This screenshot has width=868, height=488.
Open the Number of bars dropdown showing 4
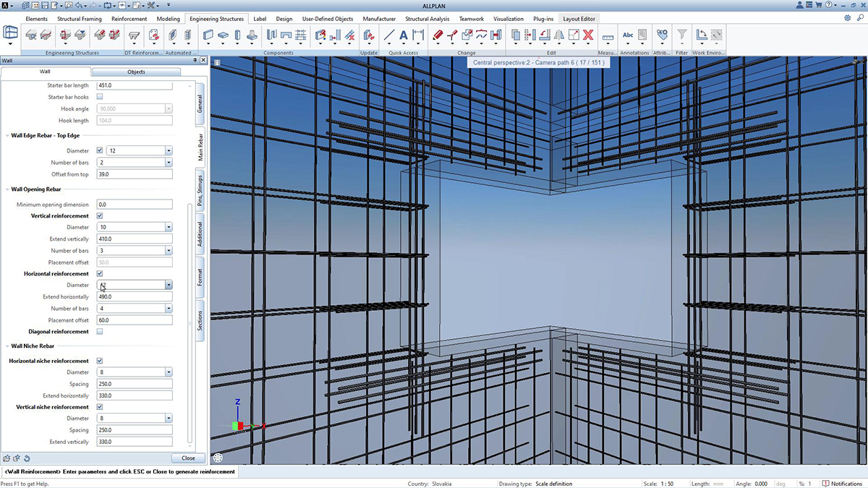click(x=169, y=309)
